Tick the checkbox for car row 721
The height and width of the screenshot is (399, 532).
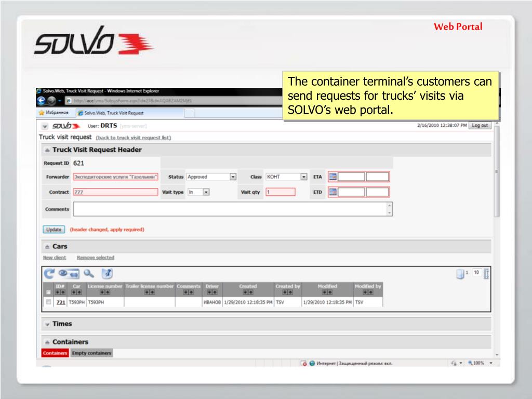click(x=48, y=302)
